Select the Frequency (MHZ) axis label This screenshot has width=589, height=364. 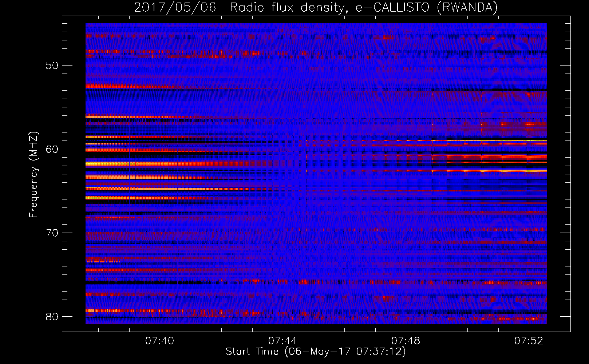[x=33, y=175]
